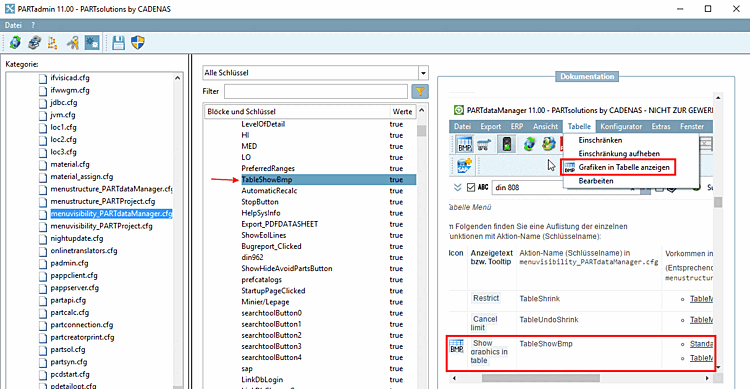Toggle the ABC checkbox in documentation preview
The height and width of the screenshot is (389, 750).
471,187
